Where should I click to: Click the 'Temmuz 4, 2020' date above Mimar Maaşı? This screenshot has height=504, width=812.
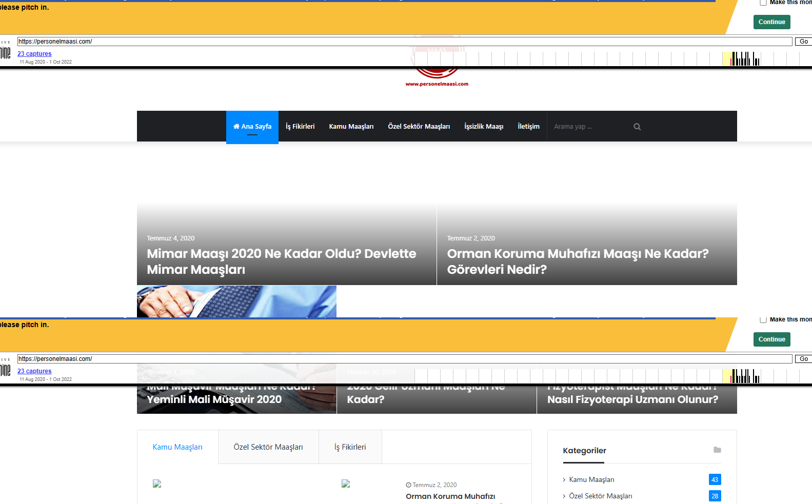(x=171, y=238)
